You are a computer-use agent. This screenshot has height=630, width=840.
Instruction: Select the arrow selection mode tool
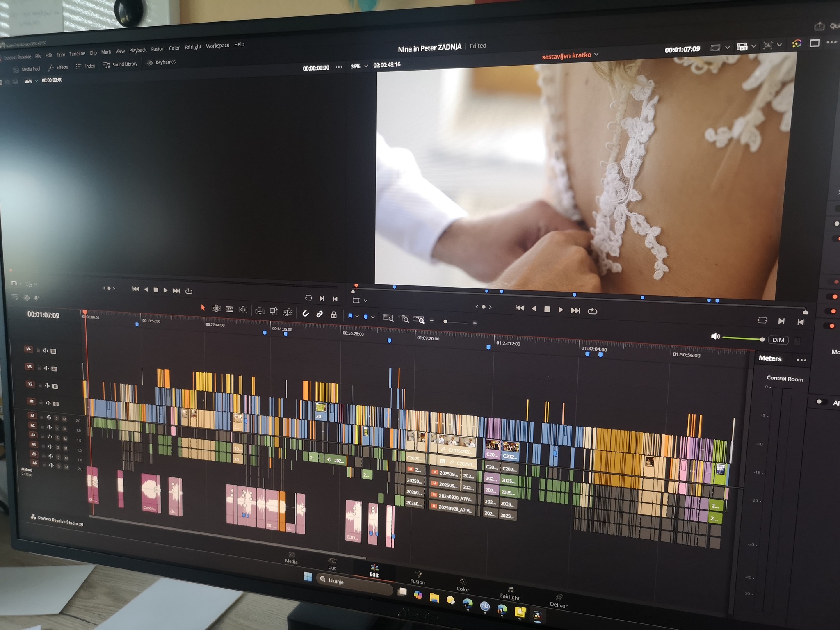(x=203, y=308)
